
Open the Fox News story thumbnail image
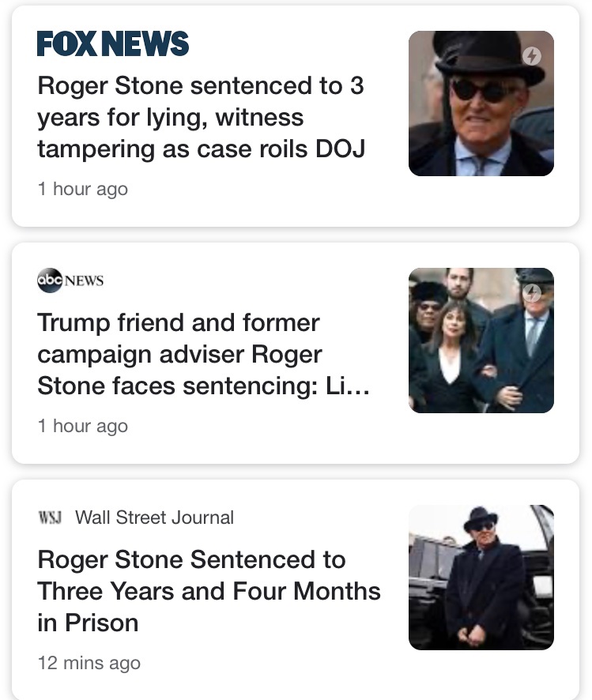click(x=481, y=103)
